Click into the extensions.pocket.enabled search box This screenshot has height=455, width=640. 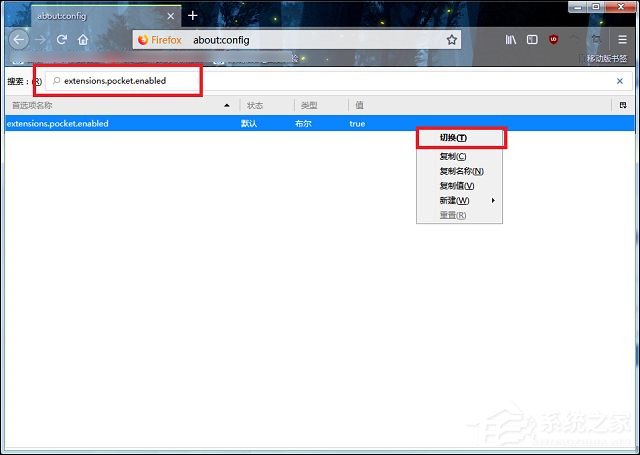click(x=125, y=81)
